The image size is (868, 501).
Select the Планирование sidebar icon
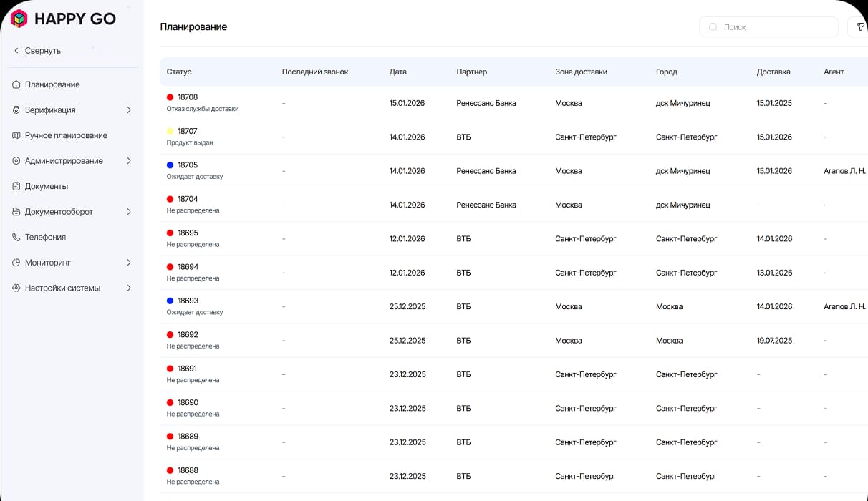[x=16, y=84]
